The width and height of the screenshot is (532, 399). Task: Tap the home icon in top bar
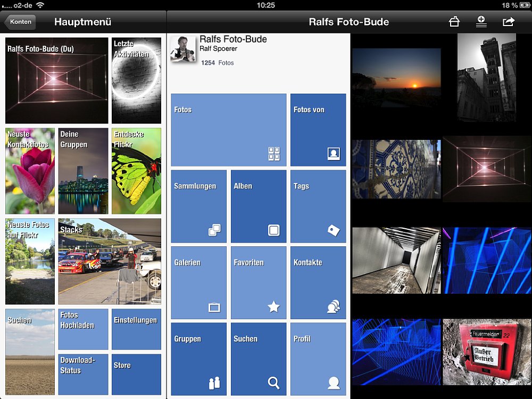454,22
